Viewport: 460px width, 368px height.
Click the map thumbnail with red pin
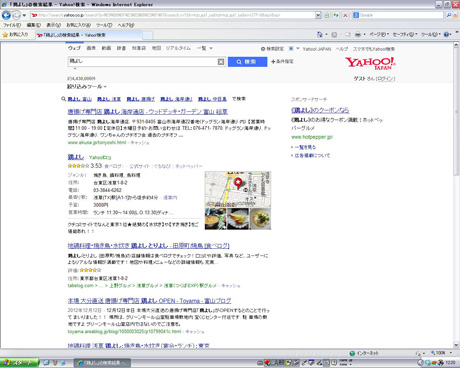pyautogui.click(x=238, y=189)
